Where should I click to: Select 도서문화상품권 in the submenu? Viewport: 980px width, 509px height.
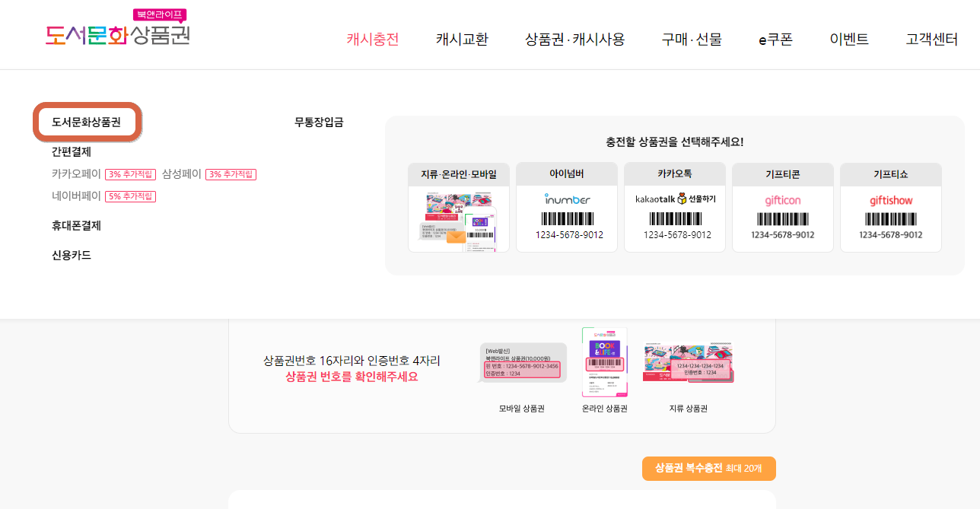[x=87, y=122]
